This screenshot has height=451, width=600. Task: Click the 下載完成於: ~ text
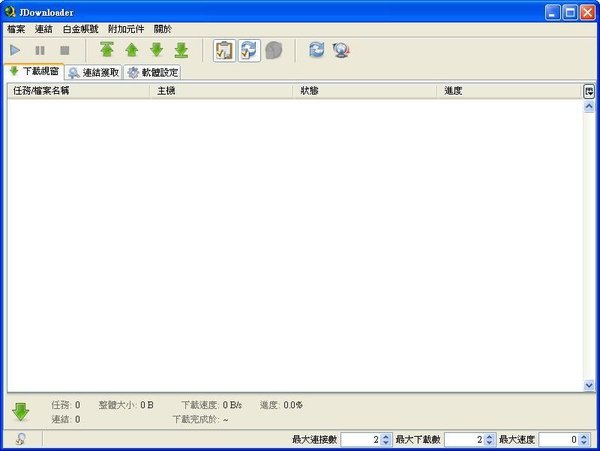pos(200,419)
